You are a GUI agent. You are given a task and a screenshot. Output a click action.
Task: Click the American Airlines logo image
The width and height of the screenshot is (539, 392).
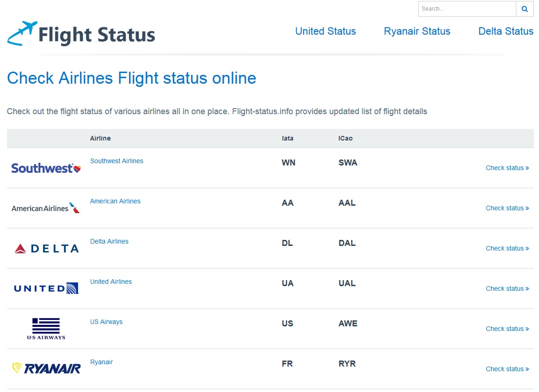click(x=46, y=208)
